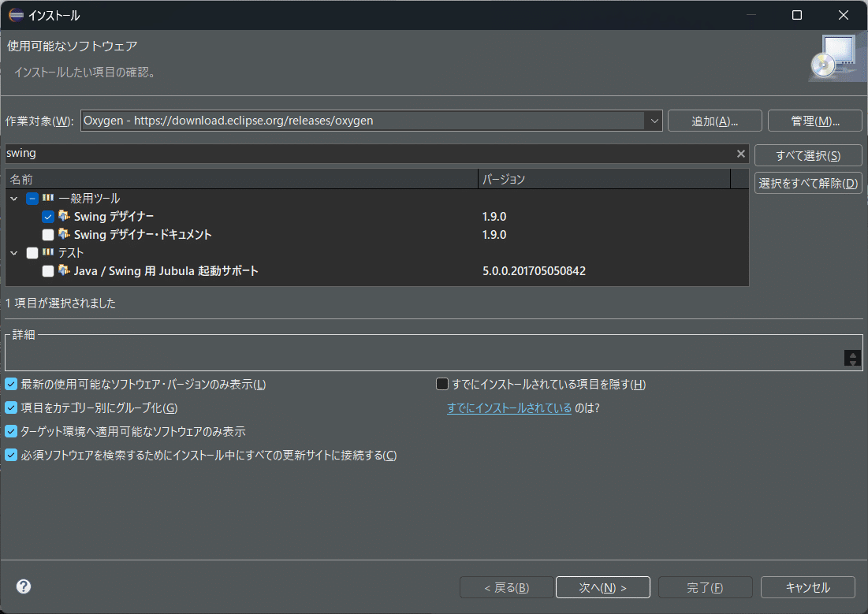Click the 名前 column header
This screenshot has width=868, height=614.
tap(241, 180)
